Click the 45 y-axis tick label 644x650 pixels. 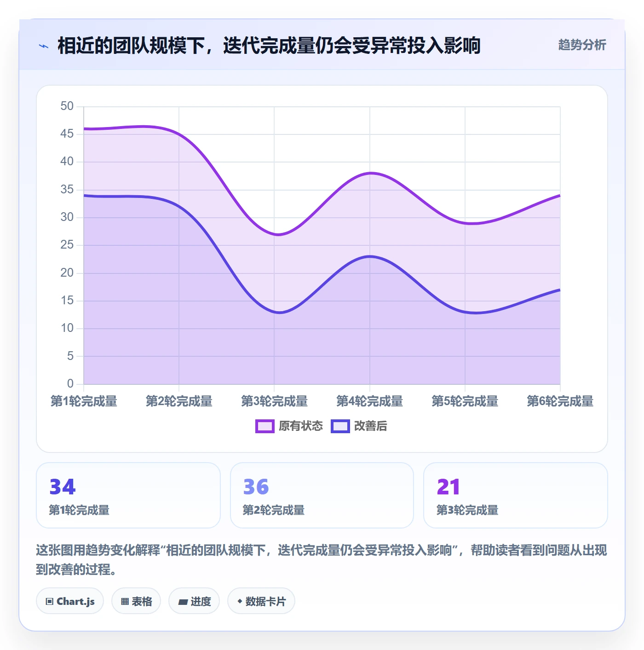(x=67, y=134)
